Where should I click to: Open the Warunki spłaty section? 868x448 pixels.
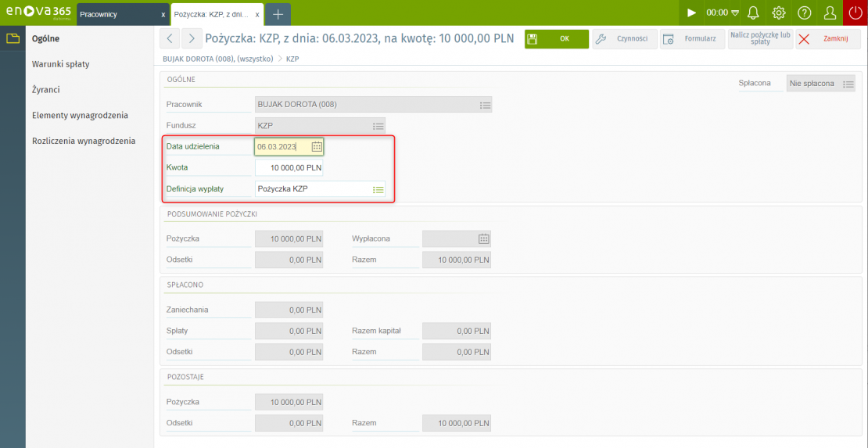pyautogui.click(x=61, y=64)
